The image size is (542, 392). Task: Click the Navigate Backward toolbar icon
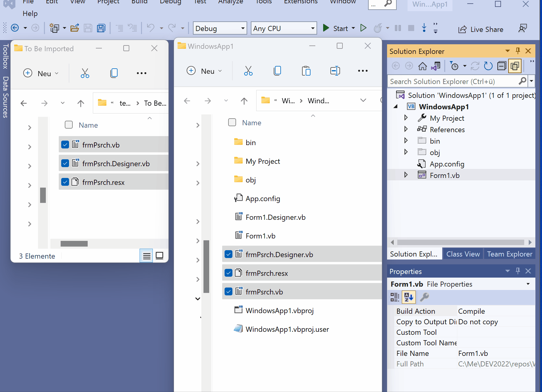[15, 28]
